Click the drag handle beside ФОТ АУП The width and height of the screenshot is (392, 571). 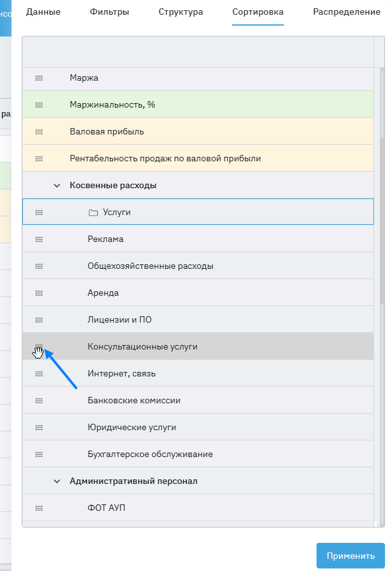point(39,508)
